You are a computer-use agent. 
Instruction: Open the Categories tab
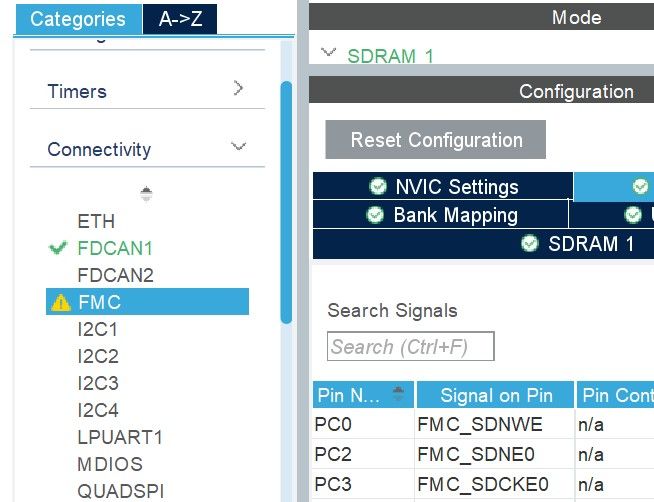(x=78, y=19)
